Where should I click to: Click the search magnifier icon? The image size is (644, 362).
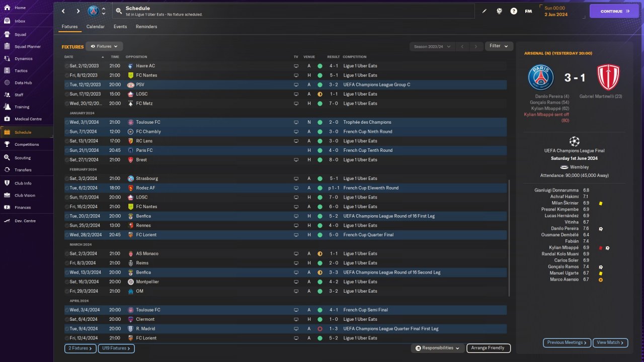point(119,11)
